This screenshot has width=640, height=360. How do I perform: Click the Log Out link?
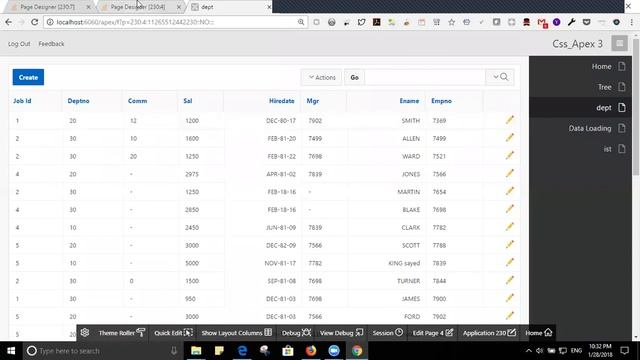click(19, 44)
